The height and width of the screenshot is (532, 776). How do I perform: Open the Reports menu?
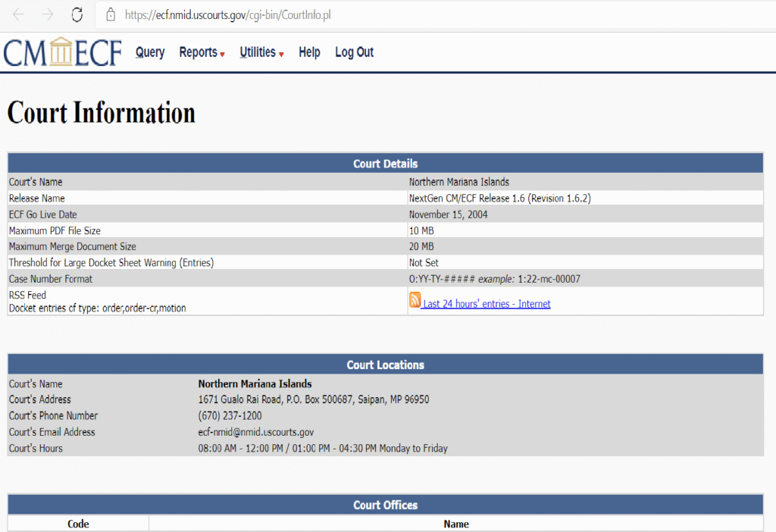(x=198, y=52)
